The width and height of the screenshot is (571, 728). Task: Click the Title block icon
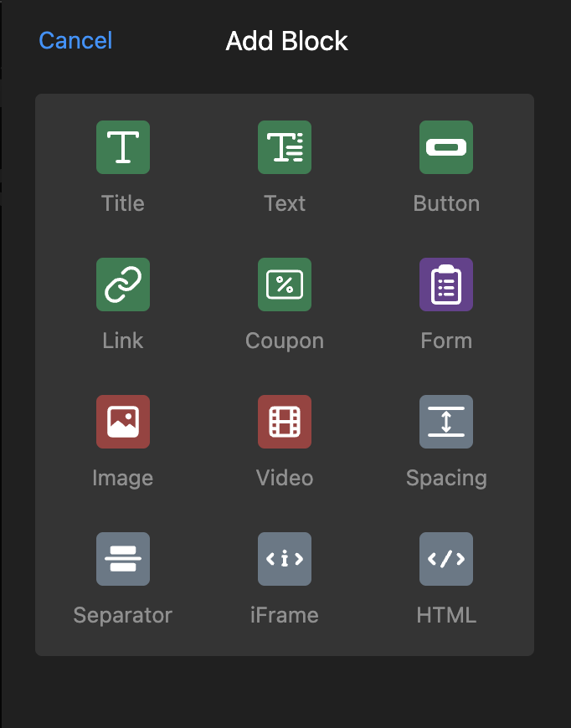click(x=123, y=147)
